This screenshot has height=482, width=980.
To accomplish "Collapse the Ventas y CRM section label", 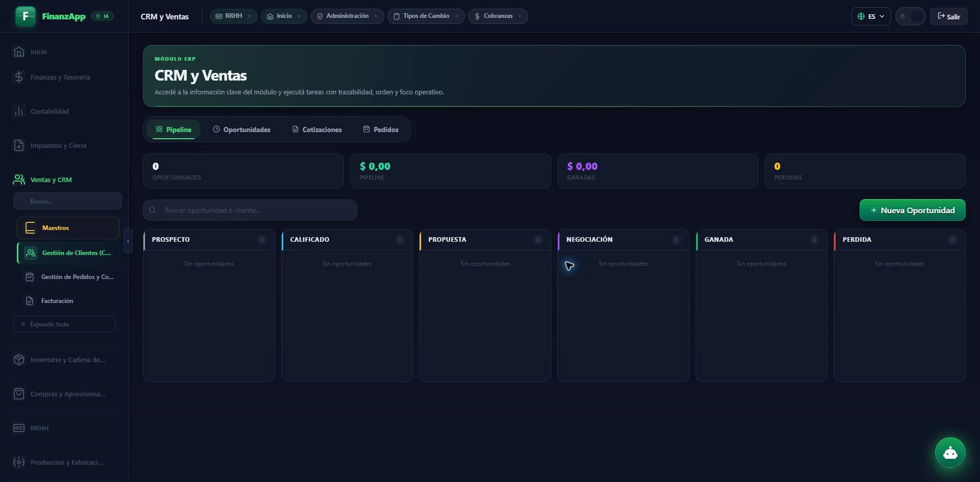I will pos(51,180).
